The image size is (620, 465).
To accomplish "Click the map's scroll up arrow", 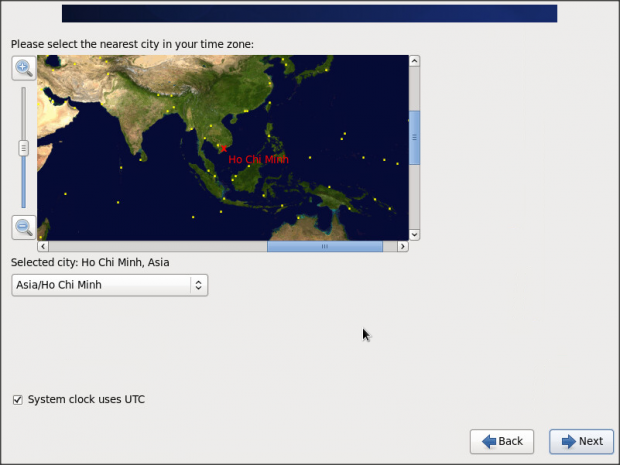I will (414, 61).
